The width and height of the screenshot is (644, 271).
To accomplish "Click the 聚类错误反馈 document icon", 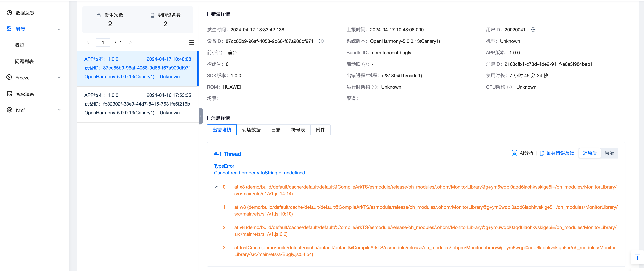I will pyautogui.click(x=542, y=153).
